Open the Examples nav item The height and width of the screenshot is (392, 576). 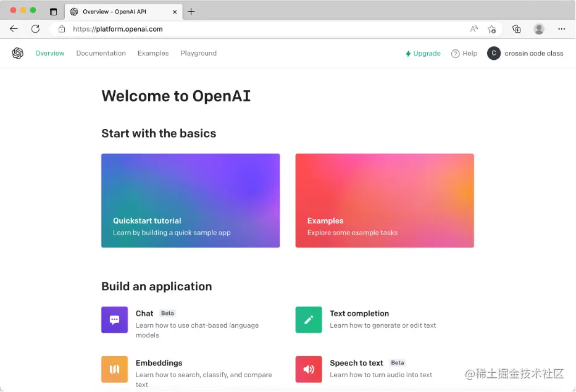pyautogui.click(x=153, y=53)
